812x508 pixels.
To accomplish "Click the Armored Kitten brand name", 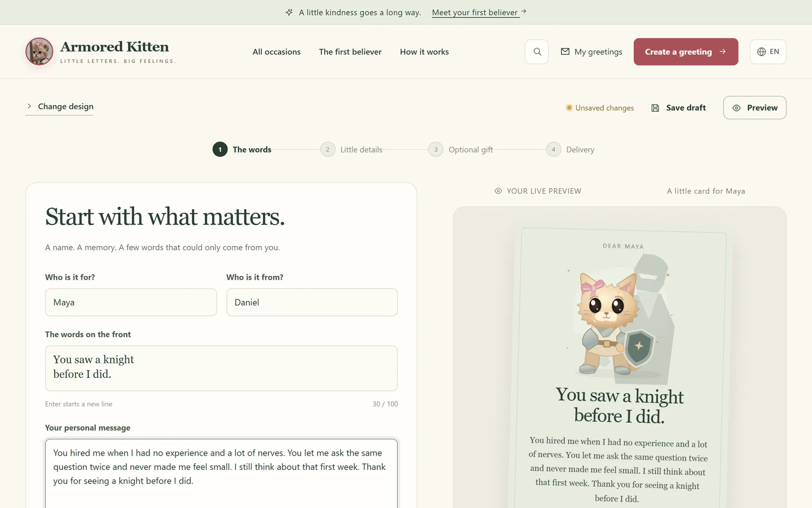I will 115,47.
